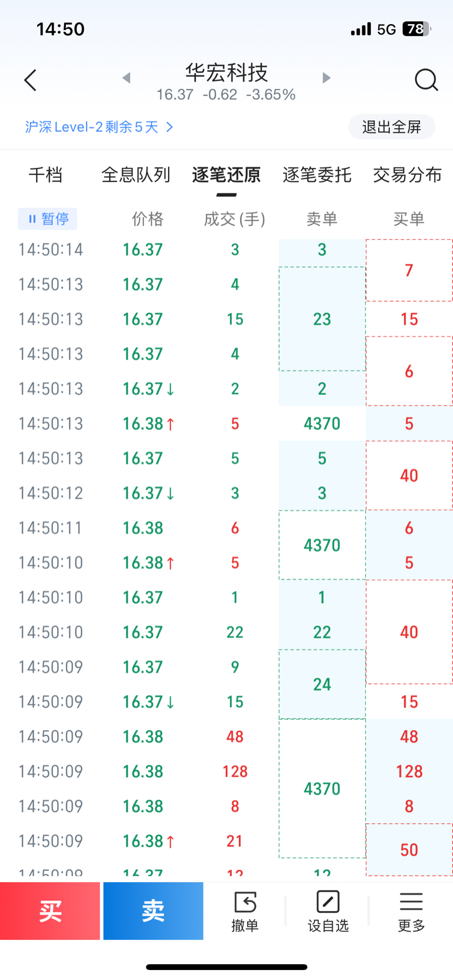Tap the back arrow icon
The image size is (453, 980).
(x=31, y=80)
